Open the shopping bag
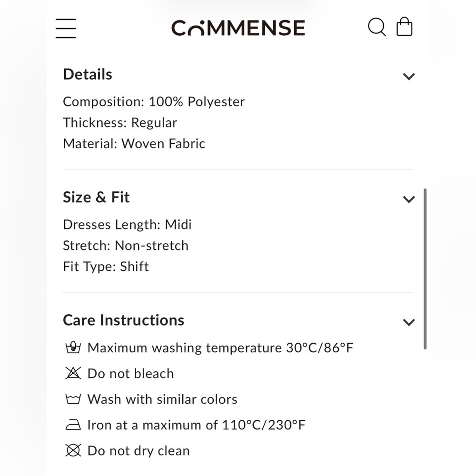 click(x=405, y=27)
